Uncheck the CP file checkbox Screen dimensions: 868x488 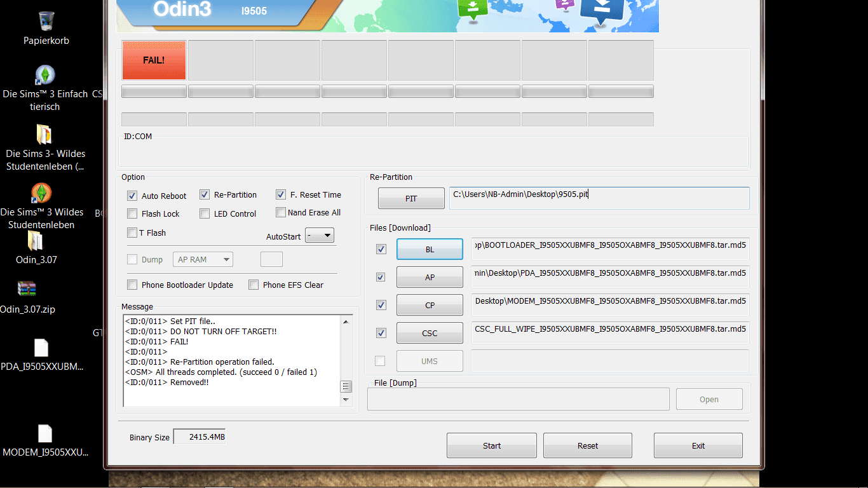[381, 305]
